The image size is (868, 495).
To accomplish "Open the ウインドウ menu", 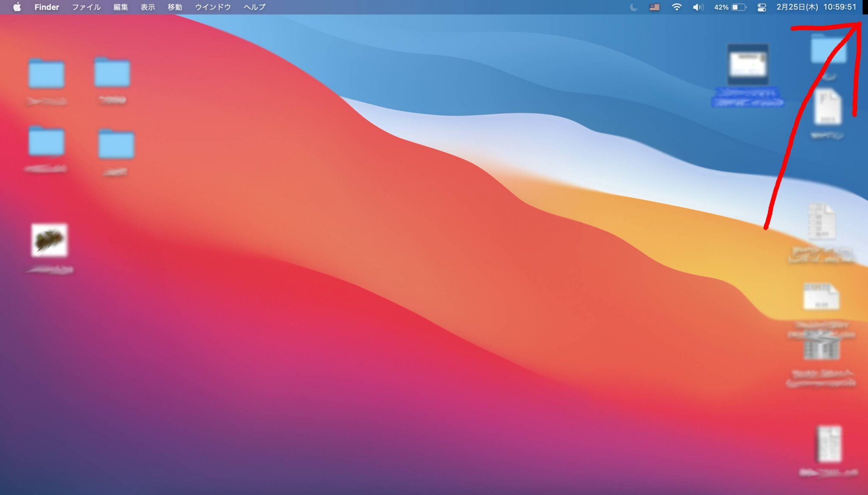I will tap(213, 7).
